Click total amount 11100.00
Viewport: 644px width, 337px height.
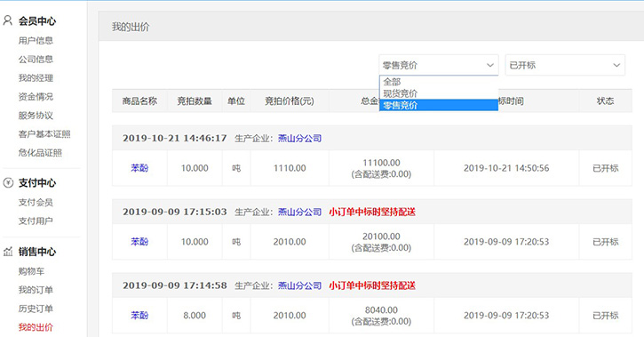click(x=381, y=163)
